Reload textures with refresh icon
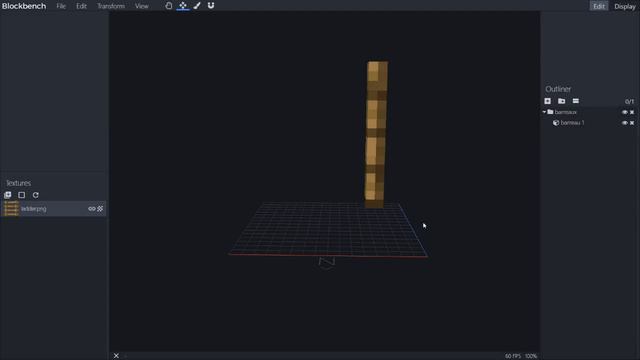Image resolution: width=640 pixels, height=360 pixels. pos(36,195)
